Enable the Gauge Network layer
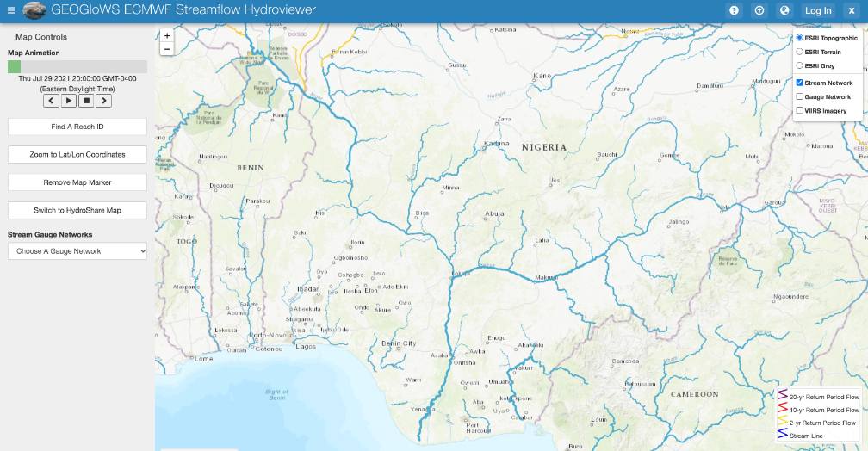Image resolution: width=868 pixels, height=451 pixels. click(800, 97)
